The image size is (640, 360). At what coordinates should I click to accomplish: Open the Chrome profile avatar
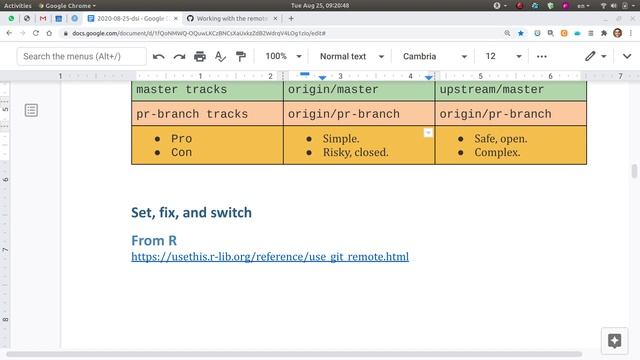coord(618,33)
